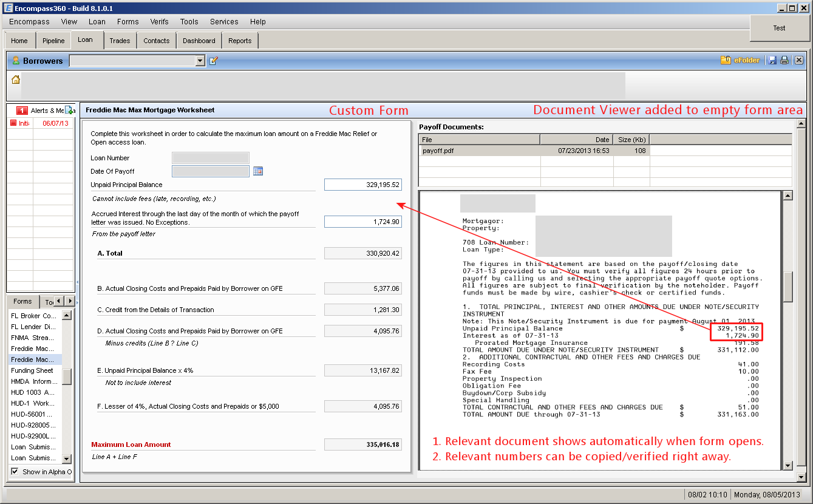Open the Encompass menu

point(29,22)
